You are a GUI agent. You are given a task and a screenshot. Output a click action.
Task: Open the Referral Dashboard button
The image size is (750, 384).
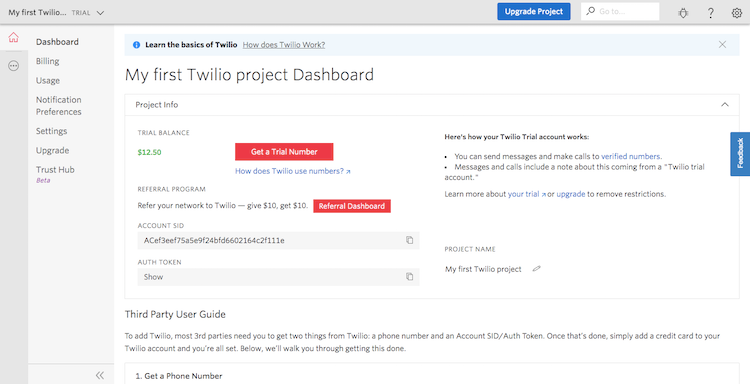coord(352,206)
